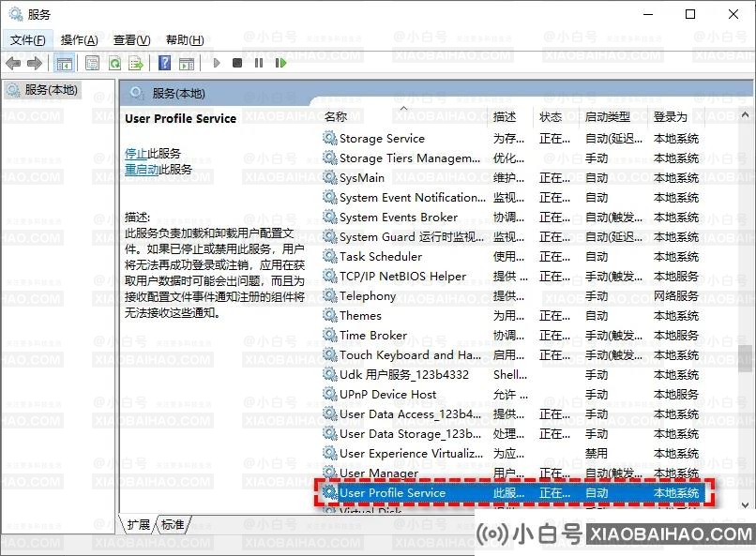This screenshot has height=556, width=756.
Task: Click the Stop Service square icon
Action: pos(237,63)
